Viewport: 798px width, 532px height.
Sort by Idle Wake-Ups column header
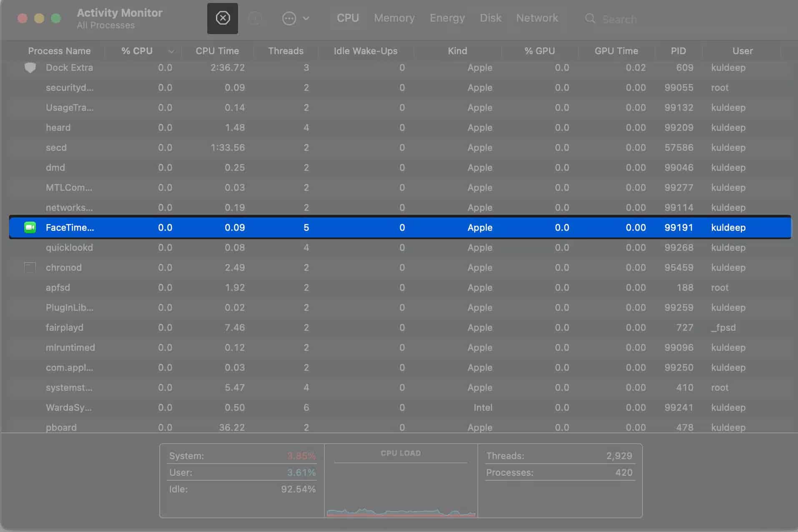pyautogui.click(x=365, y=51)
